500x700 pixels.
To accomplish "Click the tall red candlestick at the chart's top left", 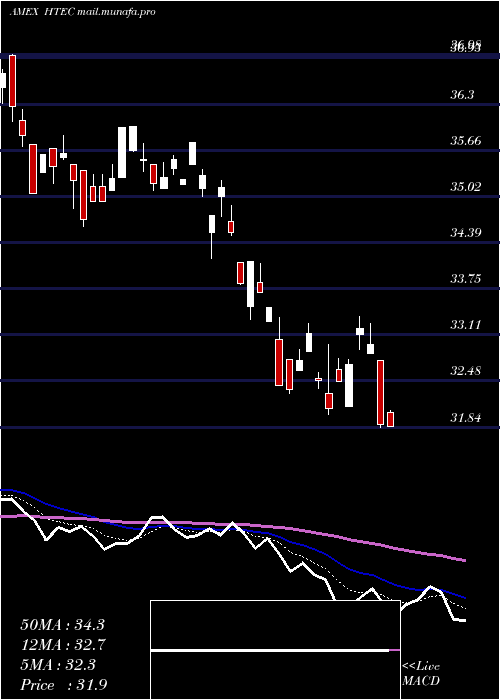I will pos(12,81).
